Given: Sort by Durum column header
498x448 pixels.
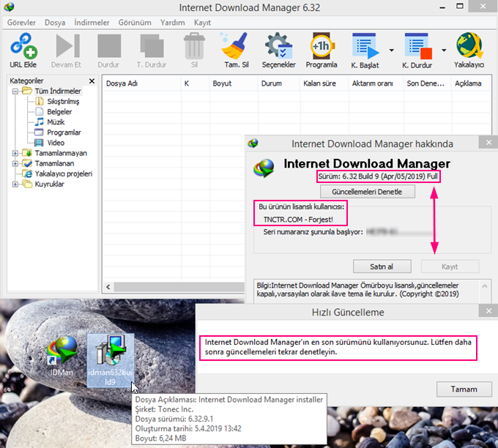Looking at the screenshot, I should 278,83.
